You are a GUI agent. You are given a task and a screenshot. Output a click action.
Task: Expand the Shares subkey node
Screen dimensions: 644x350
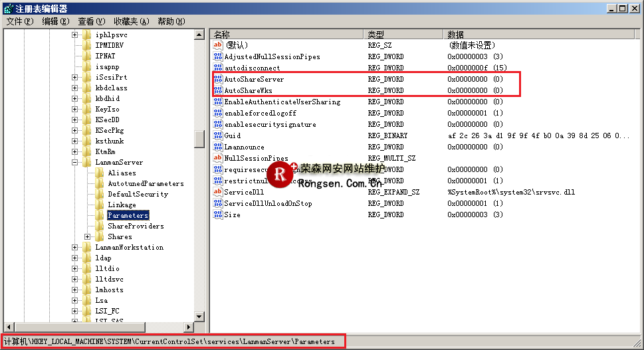pyautogui.click(x=88, y=236)
